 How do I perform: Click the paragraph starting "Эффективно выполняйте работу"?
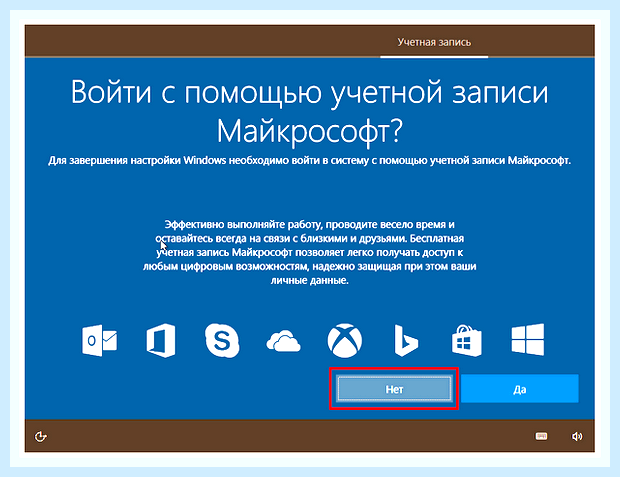click(310, 252)
